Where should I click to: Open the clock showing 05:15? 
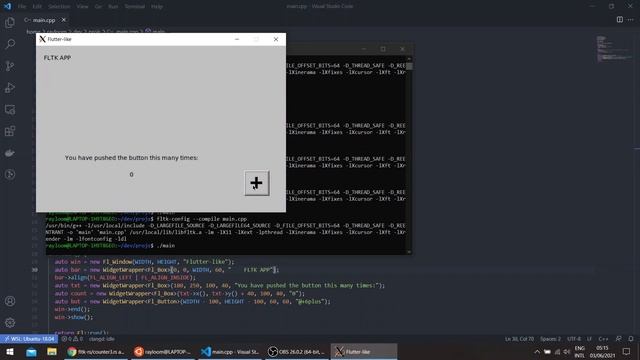[602, 351]
